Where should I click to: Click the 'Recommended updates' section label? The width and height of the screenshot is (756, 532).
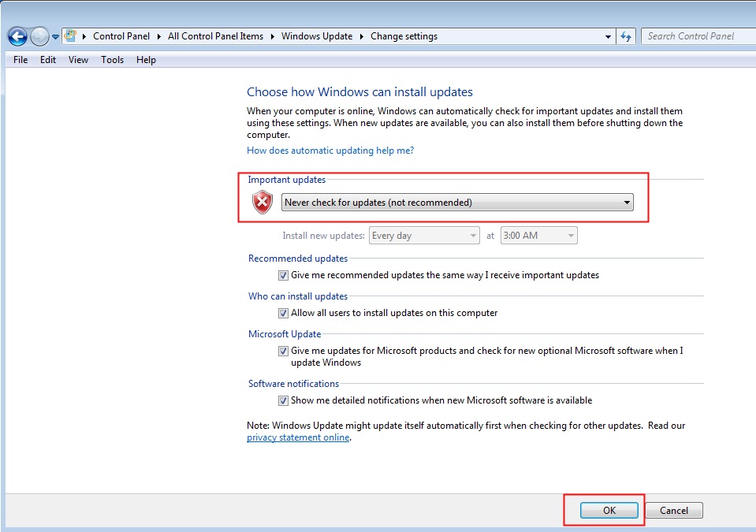pyautogui.click(x=298, y=259)
